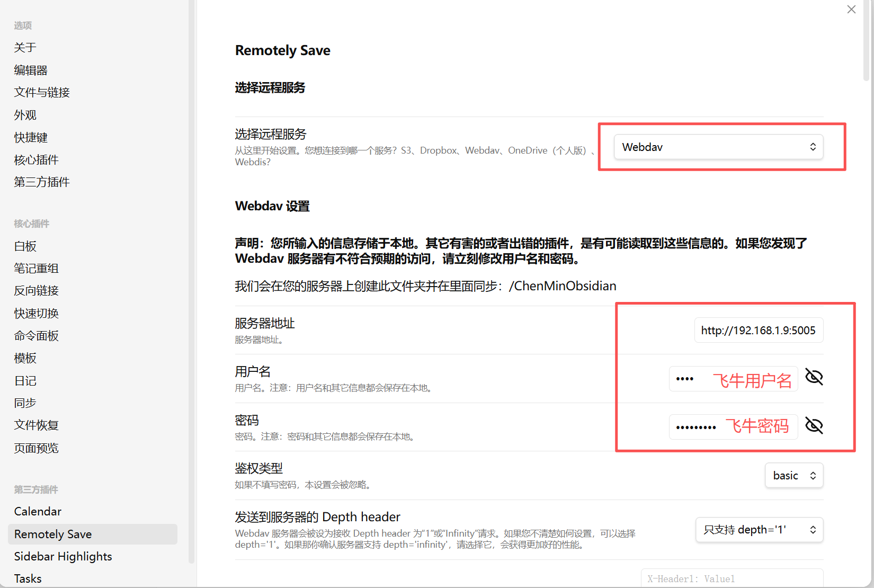Open the Depth header dropdown
The width and height of the screenshot is (874, 588).
pos(759,530)
